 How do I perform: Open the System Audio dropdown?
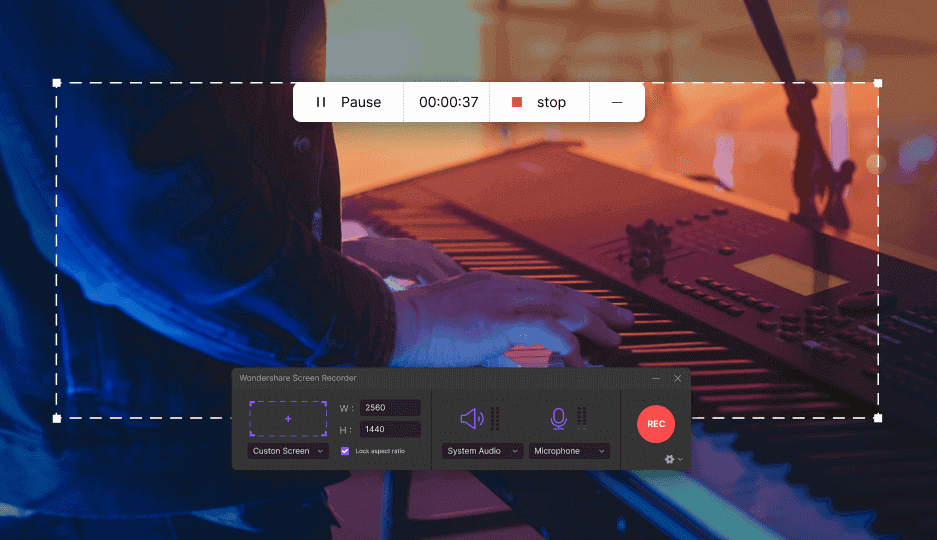(482, 451)
